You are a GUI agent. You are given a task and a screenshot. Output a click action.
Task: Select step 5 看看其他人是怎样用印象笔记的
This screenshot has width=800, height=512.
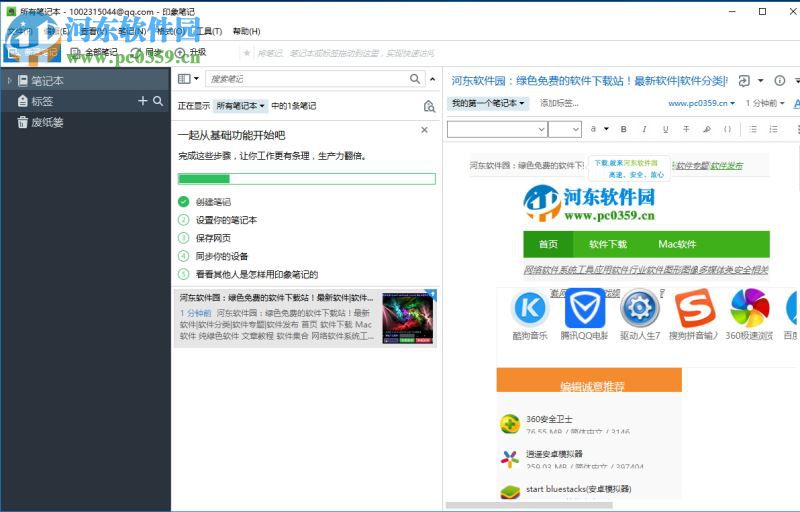click(x=257, y=274)
